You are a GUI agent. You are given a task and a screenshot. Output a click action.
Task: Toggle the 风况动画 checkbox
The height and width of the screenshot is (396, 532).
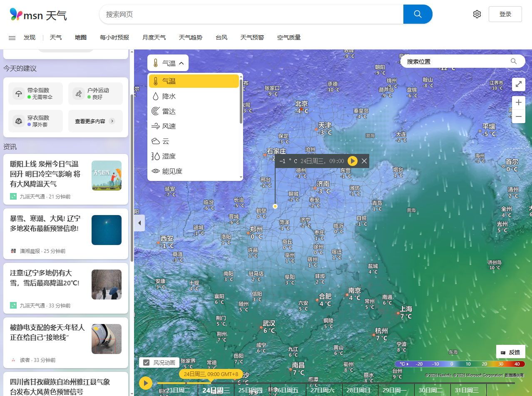coord(147,362)
